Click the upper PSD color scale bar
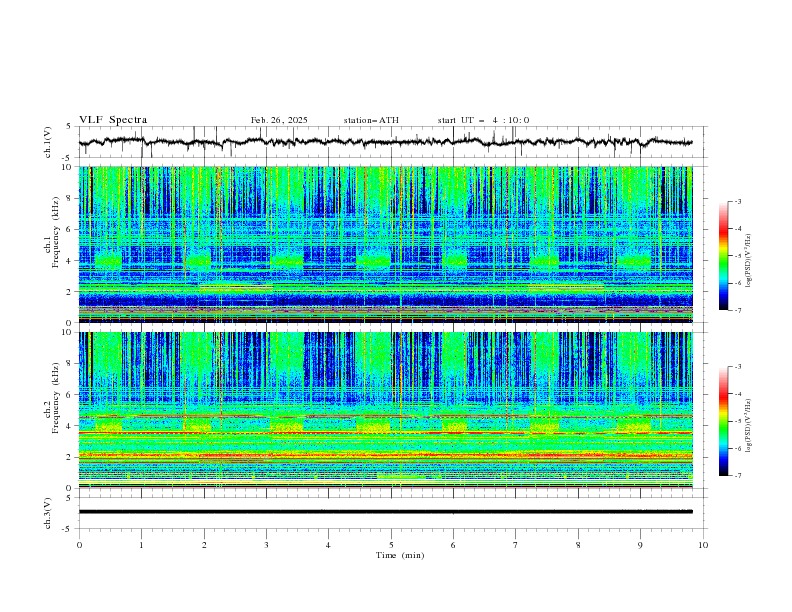Screen dimensions: 792x612 pyautogui.click(x=723, y=255)
